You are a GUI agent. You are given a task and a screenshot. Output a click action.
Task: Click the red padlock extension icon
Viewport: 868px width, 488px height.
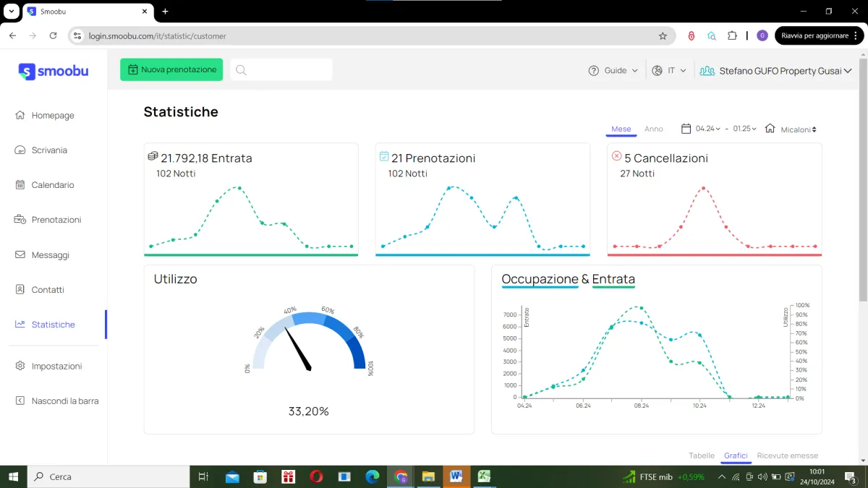692,35
